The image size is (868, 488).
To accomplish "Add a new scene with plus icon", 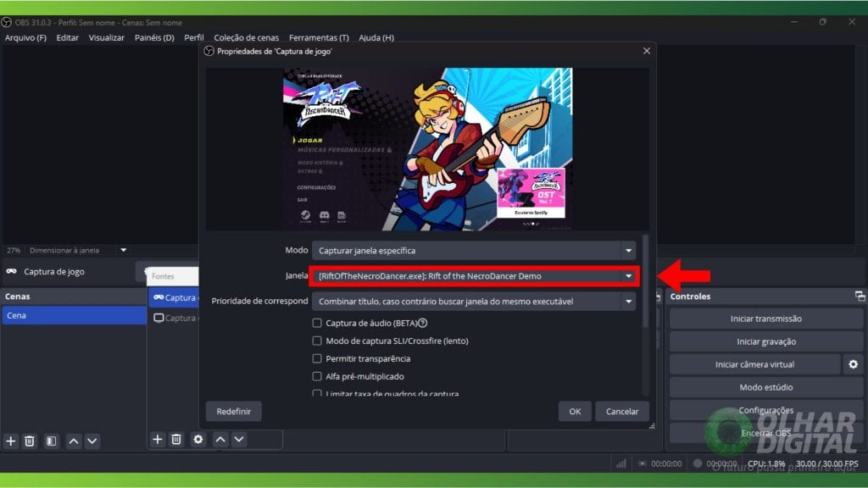I will click(11, 441).
